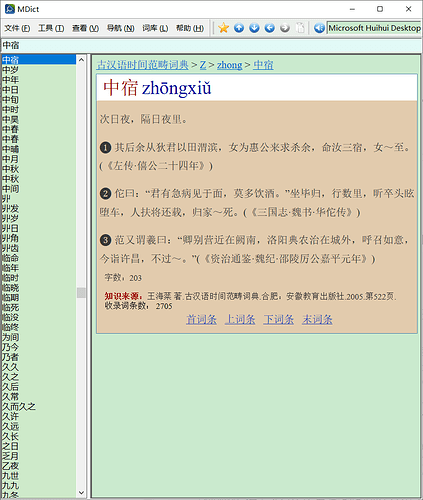Select 久许 in the word list
The image size is (423, 500).
point(39,416)
